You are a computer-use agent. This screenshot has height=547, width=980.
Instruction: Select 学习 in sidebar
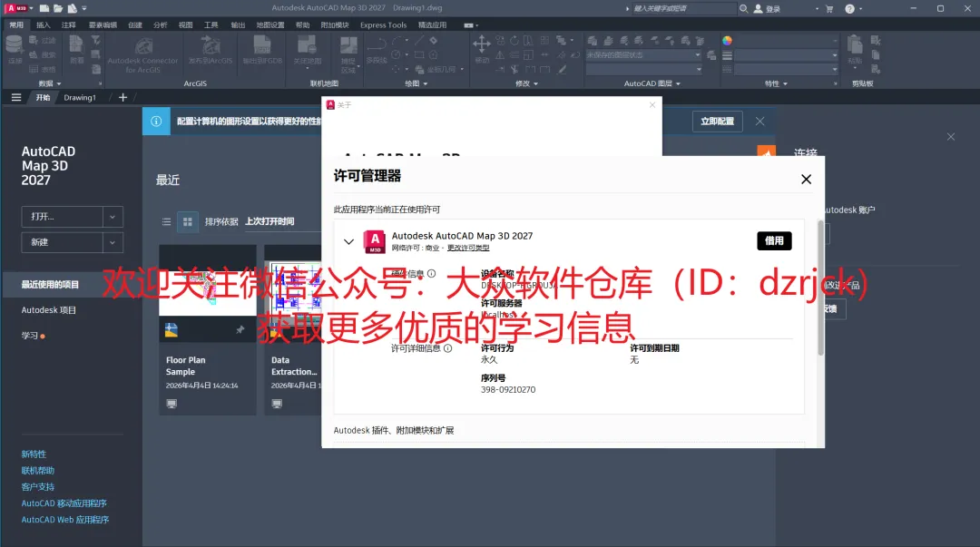pos(29,336)
